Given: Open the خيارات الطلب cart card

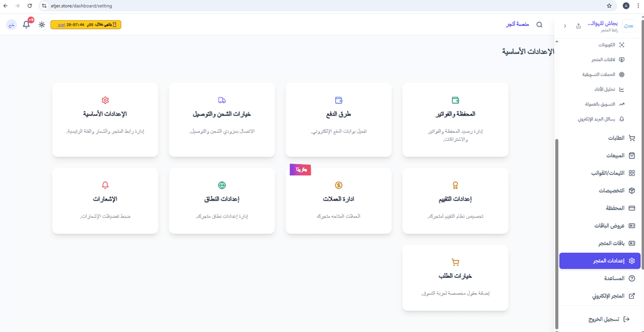Looking at the screenshot, I should pyautogui.click(x=455, y=277).
